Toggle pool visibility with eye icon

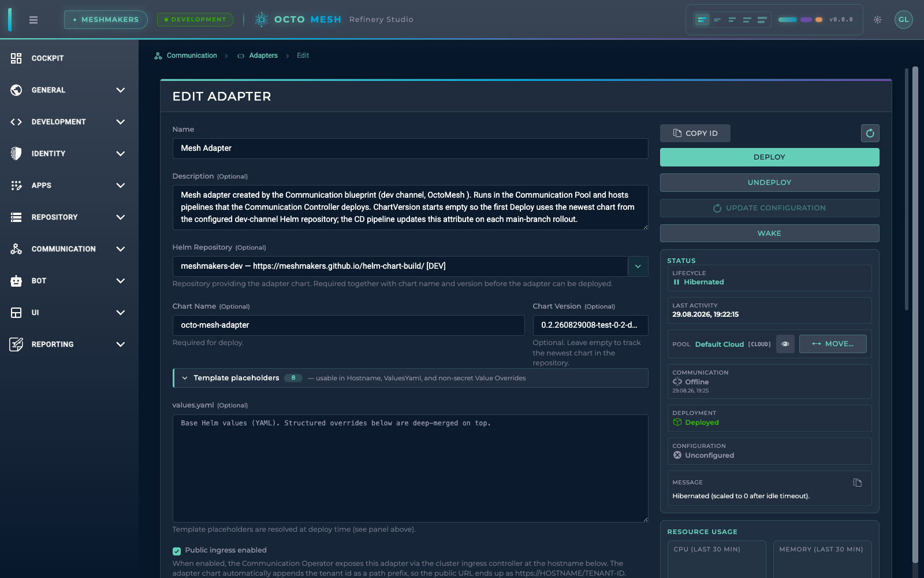[785, 344]
